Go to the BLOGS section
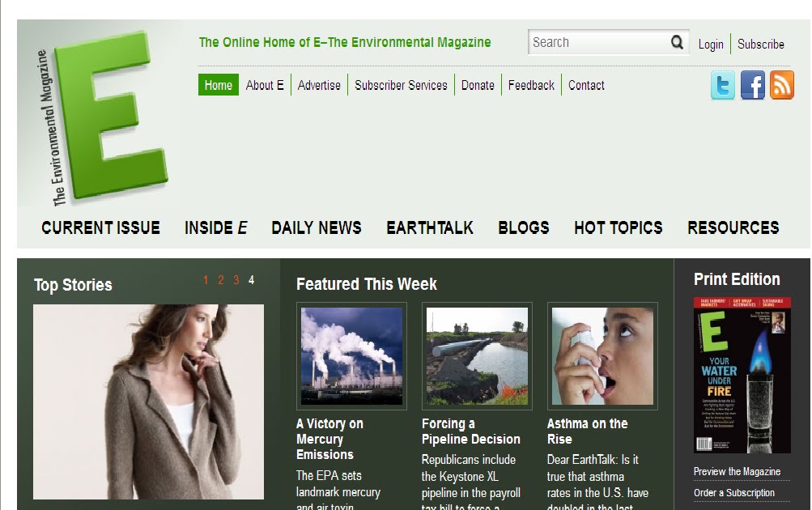Screen dimensions: 812x510 tap(524, 227)
